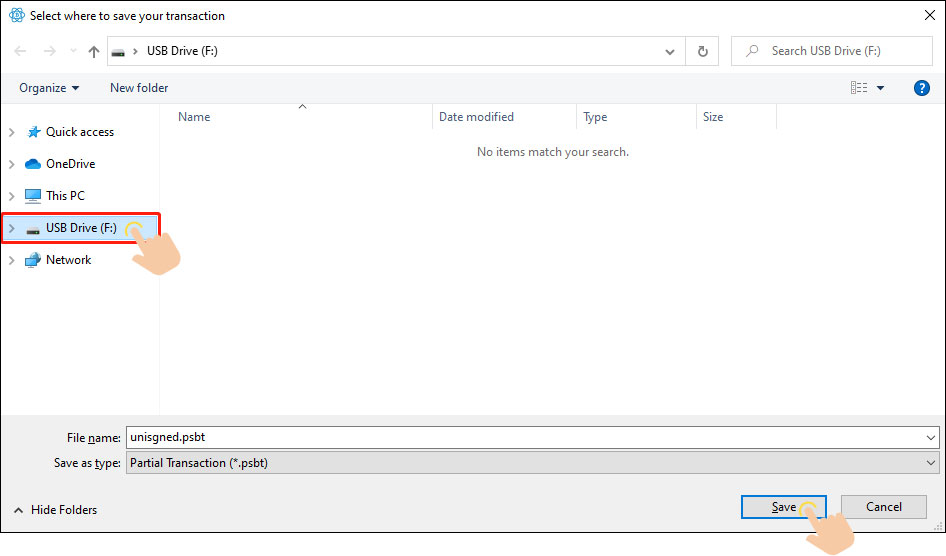This screenshot has width=946, height=556.
Task: Collapse the panel with Hide Folders
Action: pyautogui.click(x=56, y=510)
